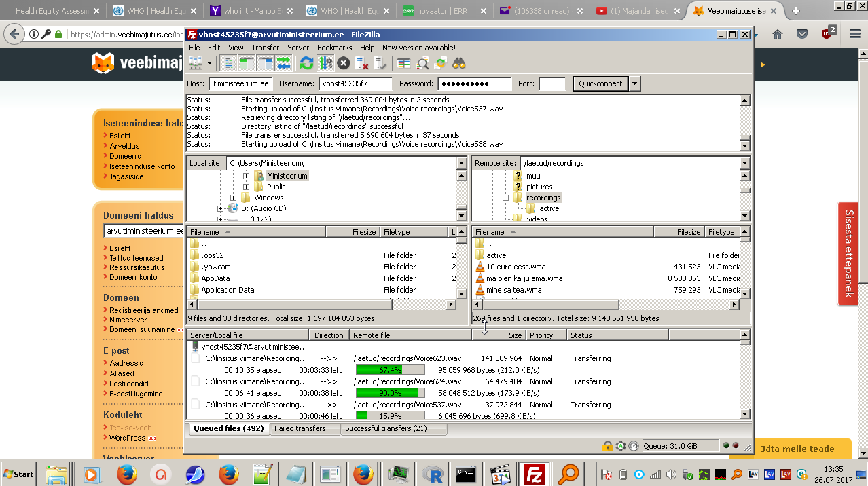
Task: Click the New version available! item
Action: [418, 48]
